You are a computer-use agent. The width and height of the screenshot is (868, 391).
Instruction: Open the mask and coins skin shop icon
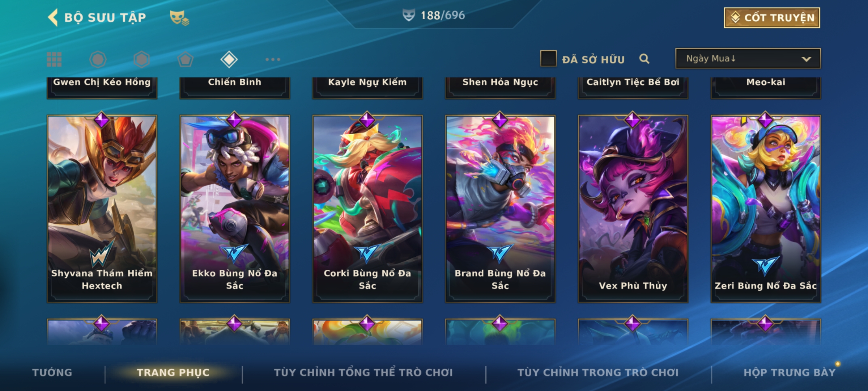pos(179,18)
